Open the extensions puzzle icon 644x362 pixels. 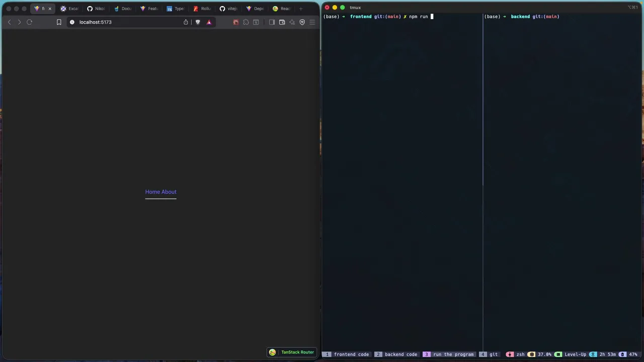pyautogui.click(x=246, y=22)
